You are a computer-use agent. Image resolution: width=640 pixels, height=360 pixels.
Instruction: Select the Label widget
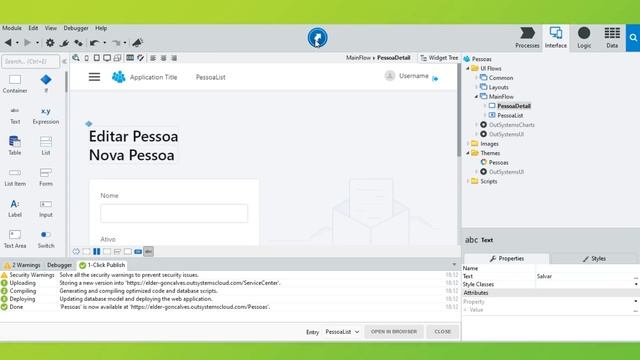click(15, 208)
